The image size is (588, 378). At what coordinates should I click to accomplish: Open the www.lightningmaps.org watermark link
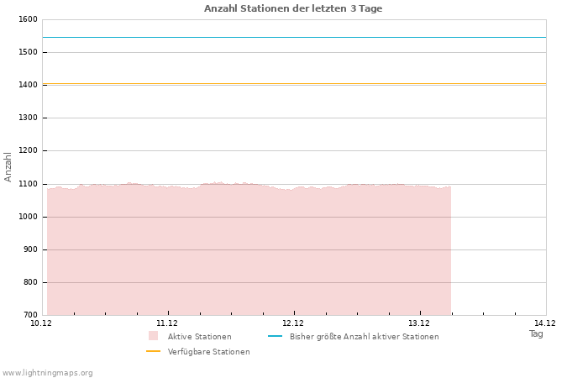point(48,373)
